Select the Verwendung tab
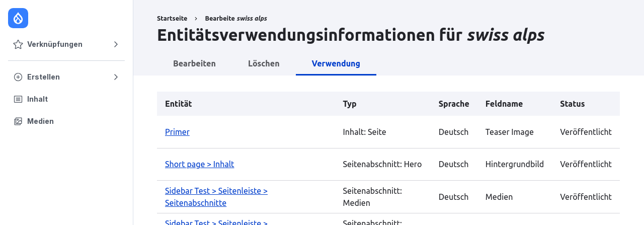644x225 pixels. click(336, 63)
